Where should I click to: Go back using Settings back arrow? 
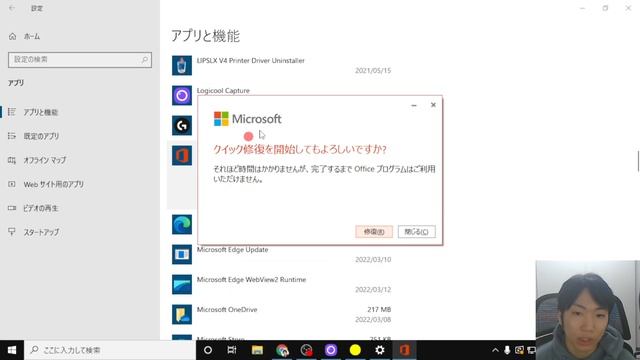coord(12,8)
